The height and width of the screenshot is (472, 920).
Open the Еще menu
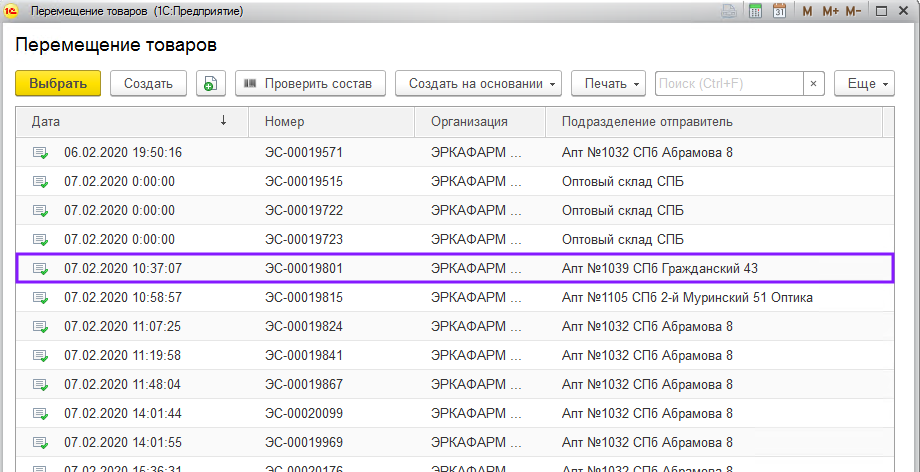[x=864, y=84]
